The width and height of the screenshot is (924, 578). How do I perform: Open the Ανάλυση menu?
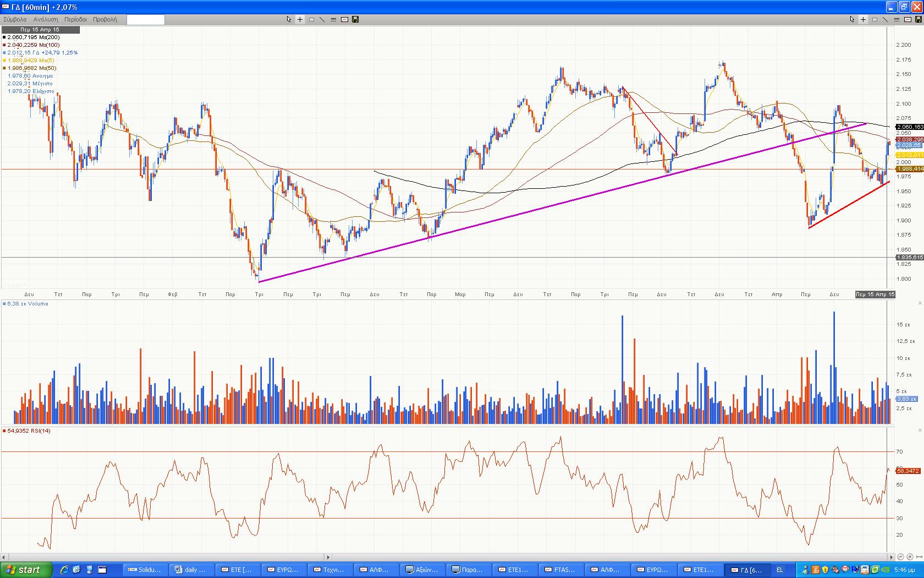click(46, 19)
